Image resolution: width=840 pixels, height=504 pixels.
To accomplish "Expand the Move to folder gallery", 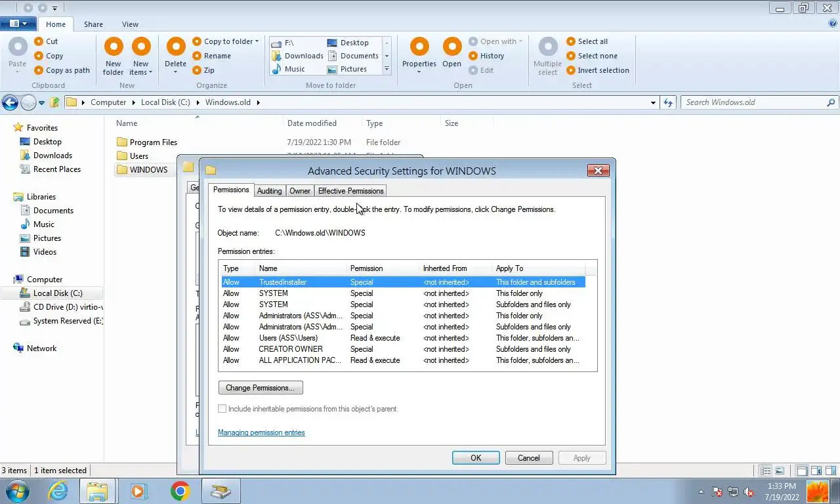I will point(387,69).
